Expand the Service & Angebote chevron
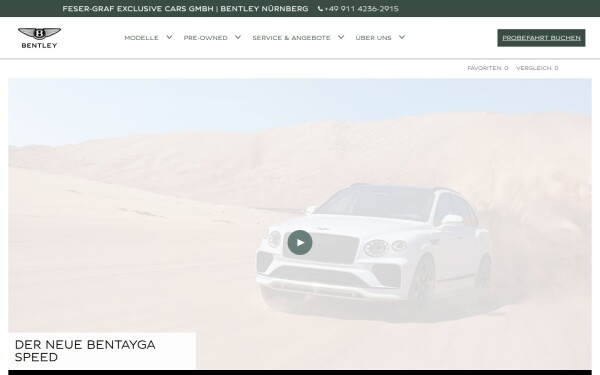 [341, 37]
